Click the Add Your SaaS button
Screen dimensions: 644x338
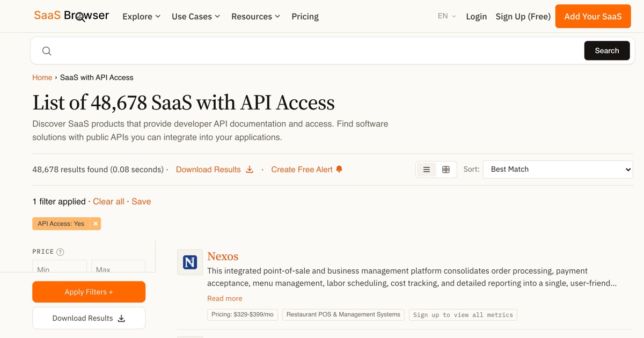coord(593,16)
